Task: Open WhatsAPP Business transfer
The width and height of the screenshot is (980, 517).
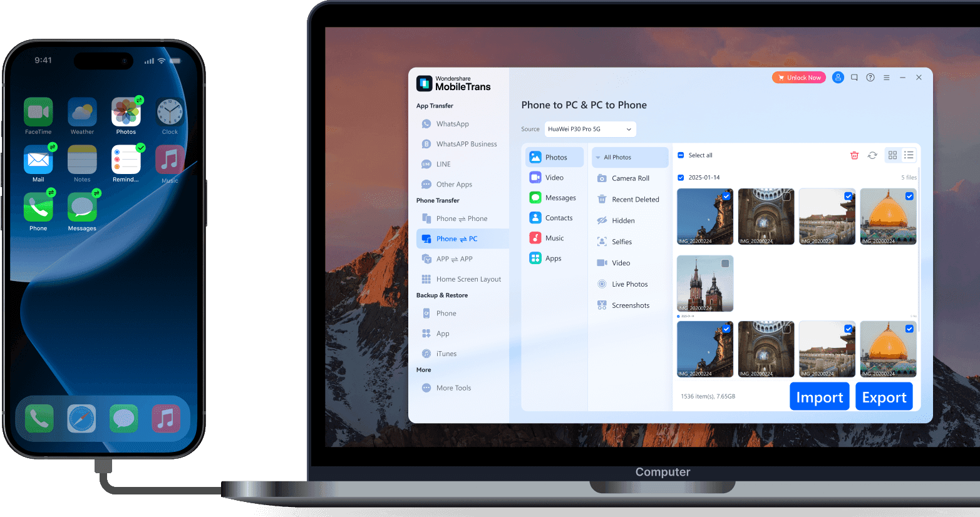Action: click(459, 144)
